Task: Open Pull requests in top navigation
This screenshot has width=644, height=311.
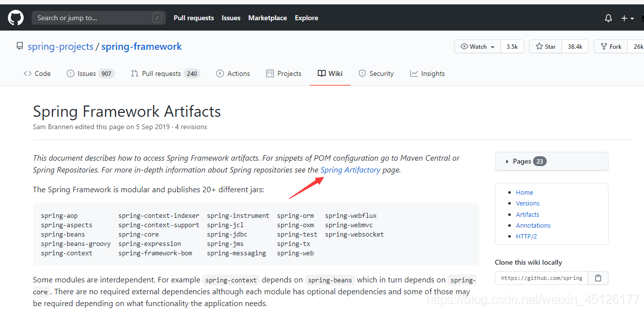Action: (194, 18)
